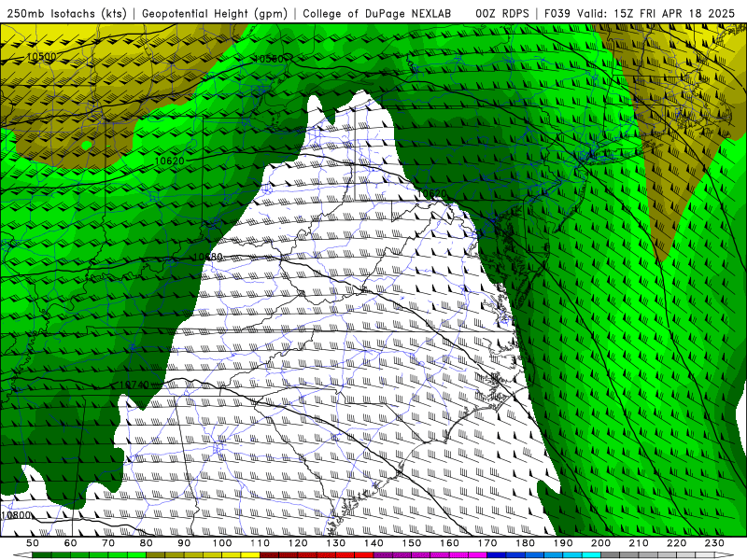The width and height of the screenshot is (747, 560).
Task: Select the 10800 height contour label
Action: pos(16,515)
